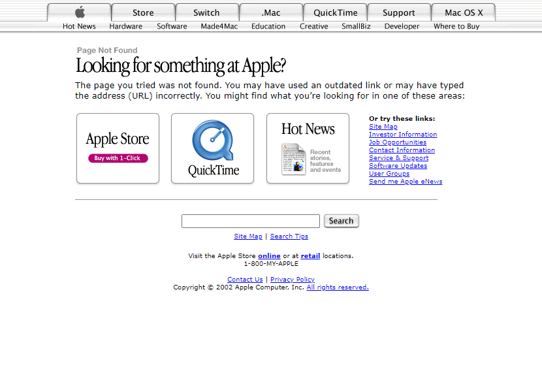Open the Support tab
The image size is (542, 392).
tap(399, 12)
